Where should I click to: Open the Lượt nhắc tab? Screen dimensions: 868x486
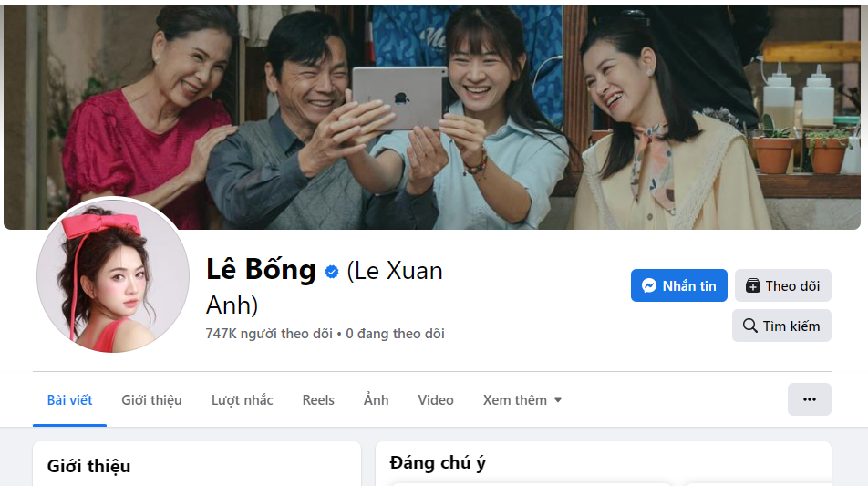[242, 400]
